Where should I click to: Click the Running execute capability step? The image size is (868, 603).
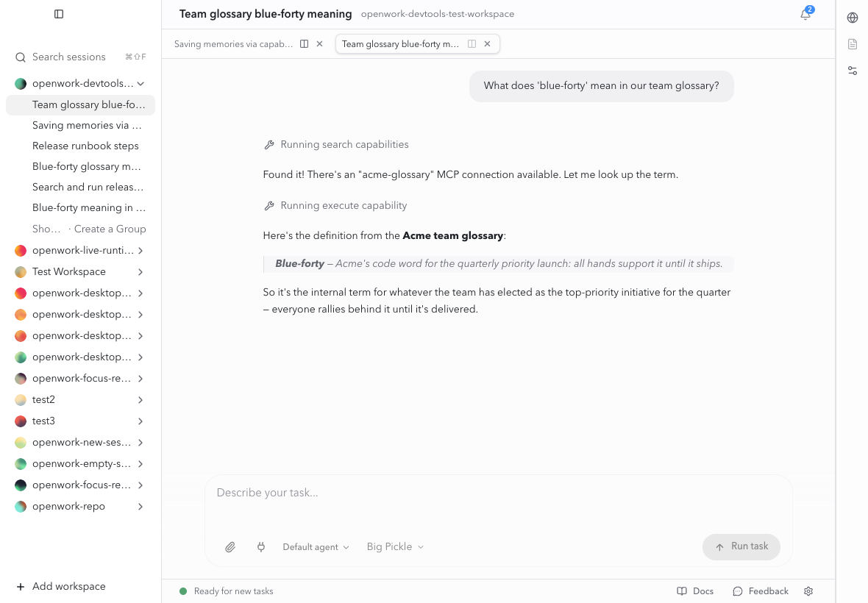(x=335, y=206)
